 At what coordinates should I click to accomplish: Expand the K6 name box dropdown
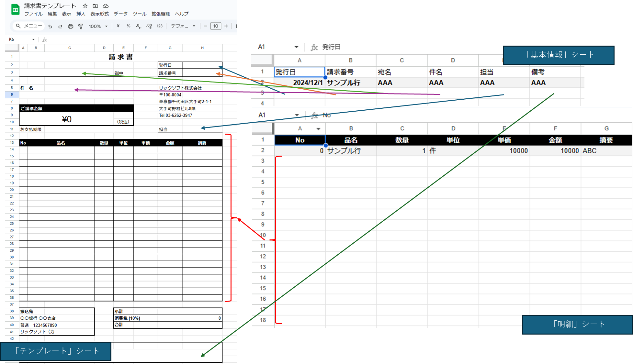click(33, 39)
